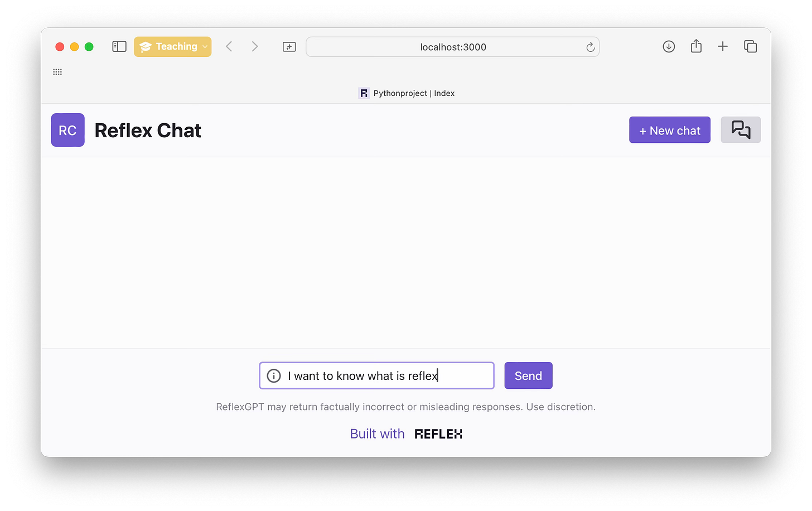Click the add tab group icon
812x511 pixels.
[x=289, y=47]
